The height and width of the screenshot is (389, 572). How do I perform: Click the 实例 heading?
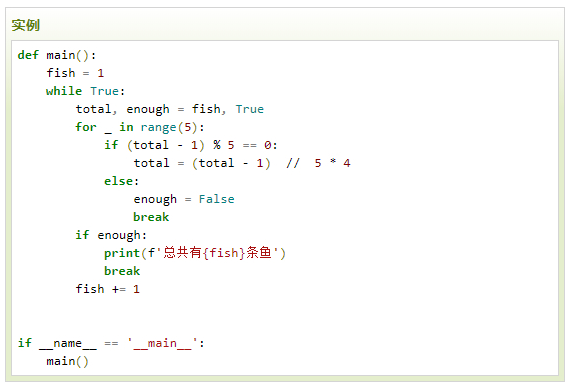tap(26, 25)
